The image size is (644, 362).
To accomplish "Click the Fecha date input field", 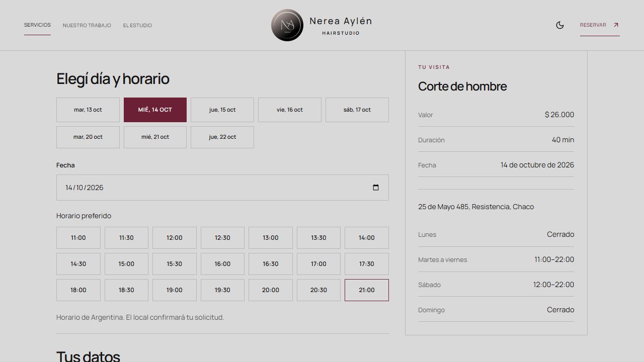I will [222, 188].
